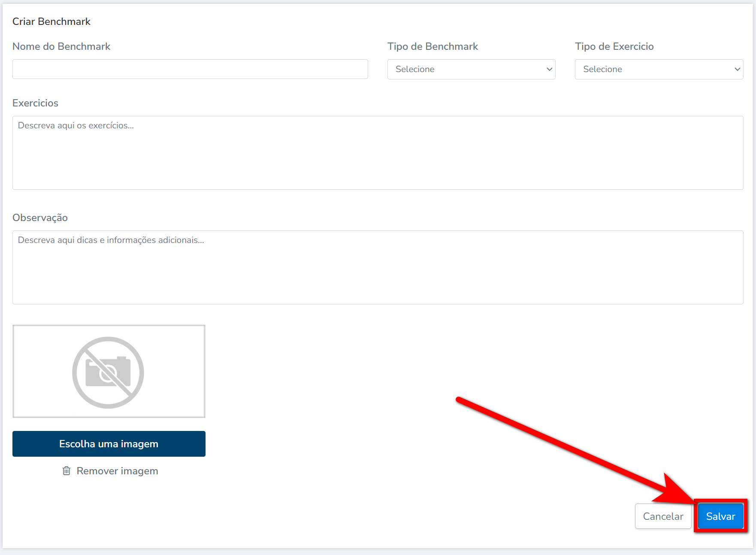The height and width of the screenshot is (555, 756).
Task: Click inside the Exercicios description textarea
Action: click(378, 153)
